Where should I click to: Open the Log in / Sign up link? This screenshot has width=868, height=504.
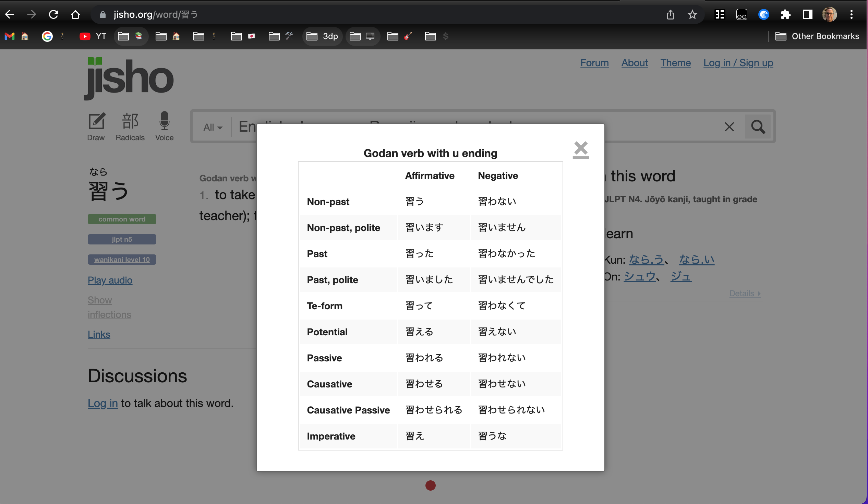(738, 63)
